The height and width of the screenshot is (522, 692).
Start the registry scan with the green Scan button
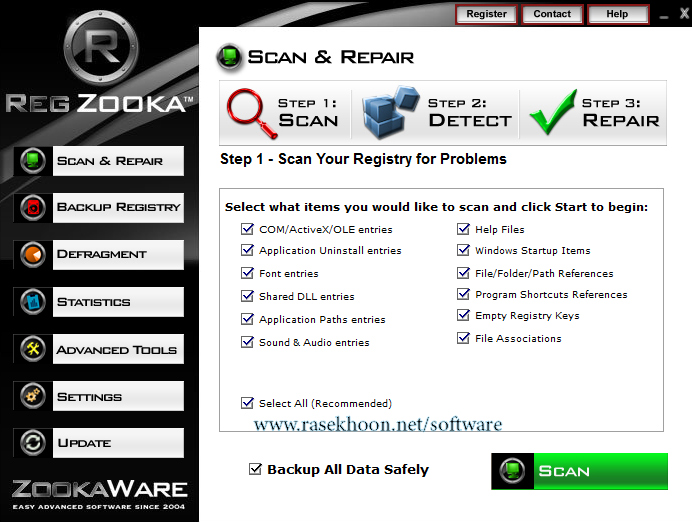pyautogui.click(x=579, y=471)
